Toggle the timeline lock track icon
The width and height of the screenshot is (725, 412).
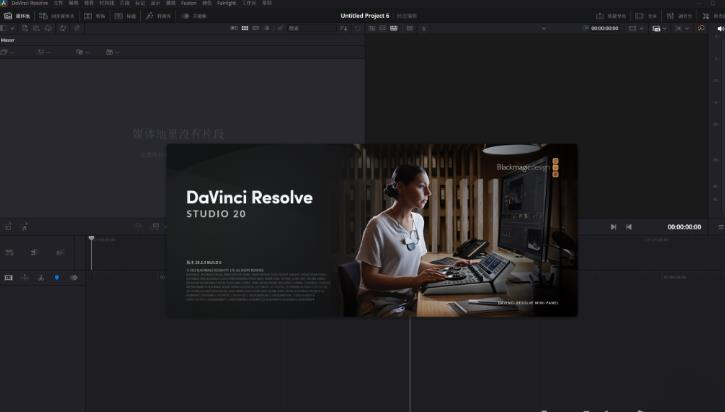[25, 277]
